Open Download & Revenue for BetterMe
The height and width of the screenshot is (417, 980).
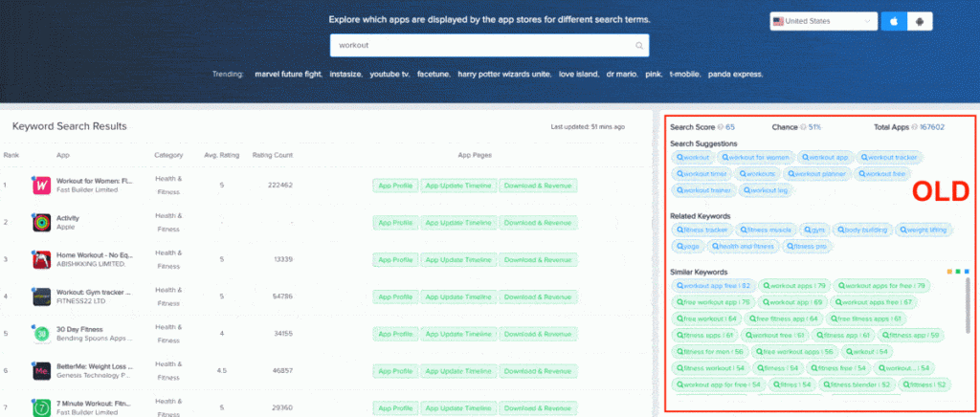pyautogui.click(x=538, y=371)
